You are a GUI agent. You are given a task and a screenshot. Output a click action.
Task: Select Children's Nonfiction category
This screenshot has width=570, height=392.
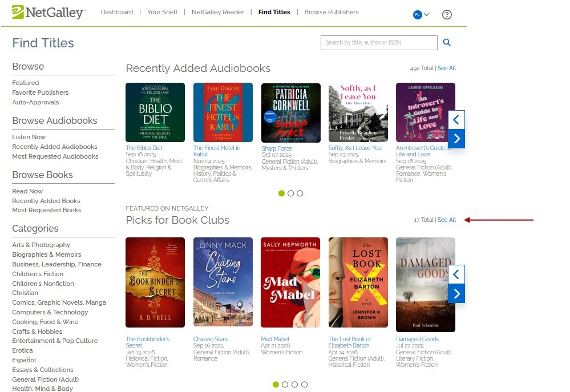tap(43, 284)
